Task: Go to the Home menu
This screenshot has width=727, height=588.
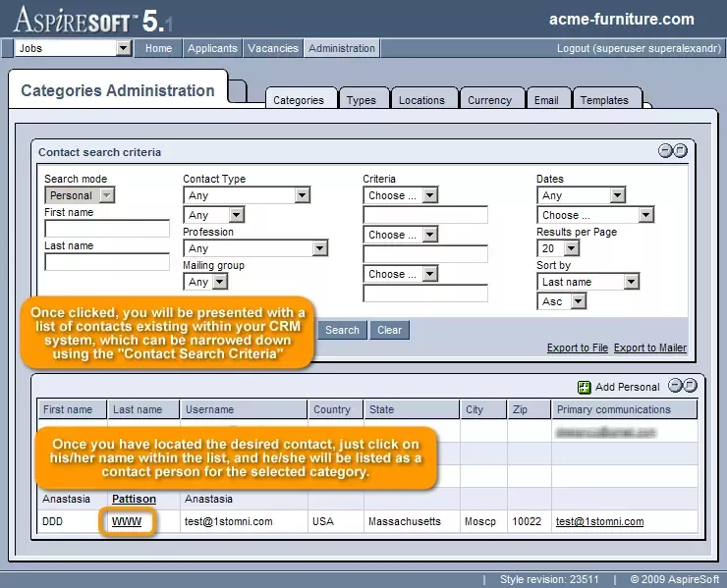Action: click(158, 48)
